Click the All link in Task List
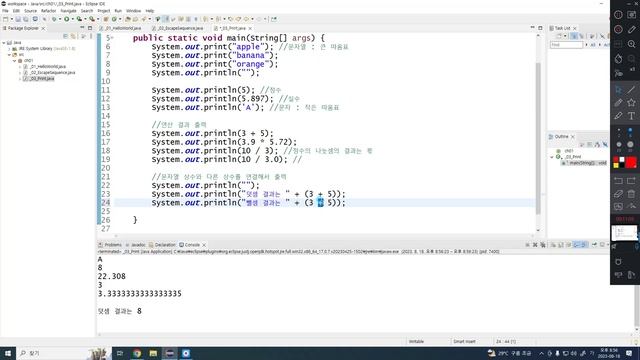The width and height of the screenshot is (640, 360). click(593, 45)
